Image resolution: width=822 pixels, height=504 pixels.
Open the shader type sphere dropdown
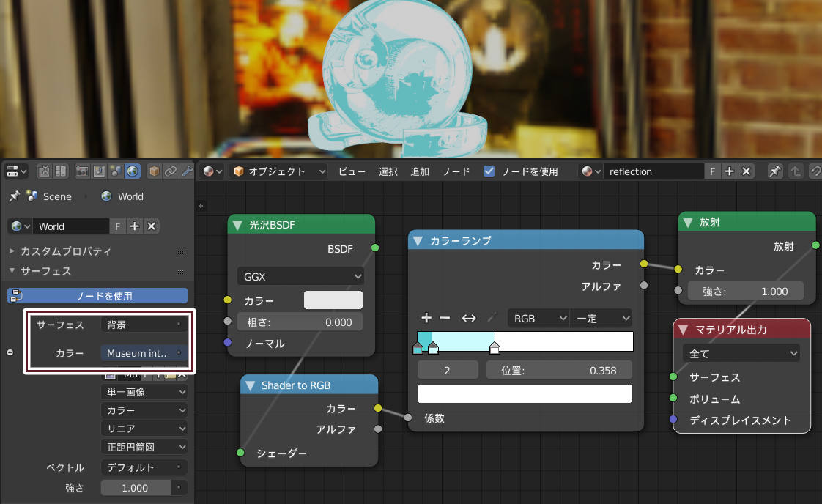pyautogui.click(x=212, y=171)
